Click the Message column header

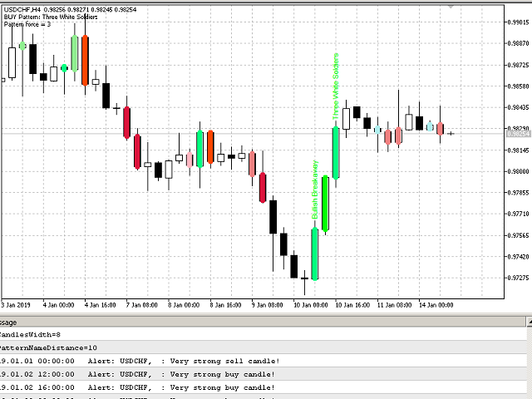(x=263, y=323)
